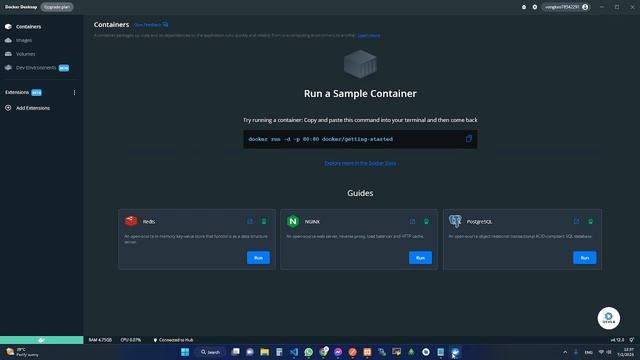Screen dimensions: 640x360
Task: Copy the docker run command
Action: coord(469,139)
